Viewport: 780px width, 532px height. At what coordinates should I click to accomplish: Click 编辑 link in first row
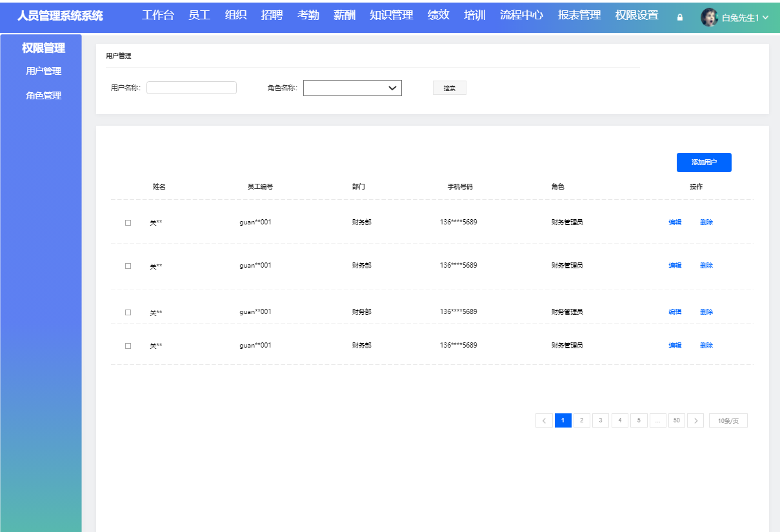tap(675, 222)
